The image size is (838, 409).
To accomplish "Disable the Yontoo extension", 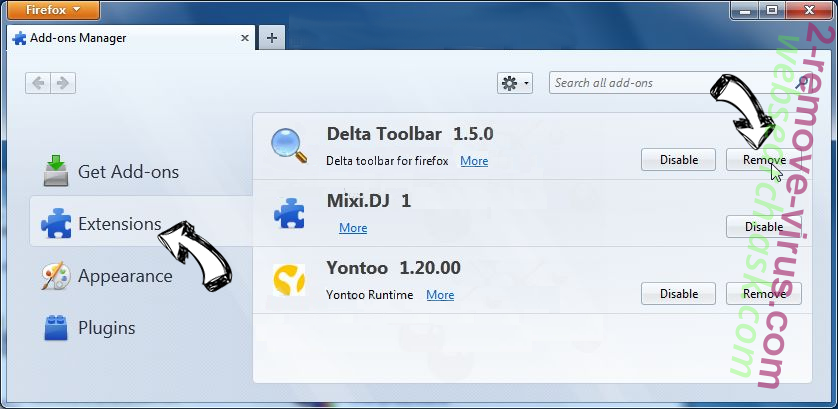I will 678,294.
